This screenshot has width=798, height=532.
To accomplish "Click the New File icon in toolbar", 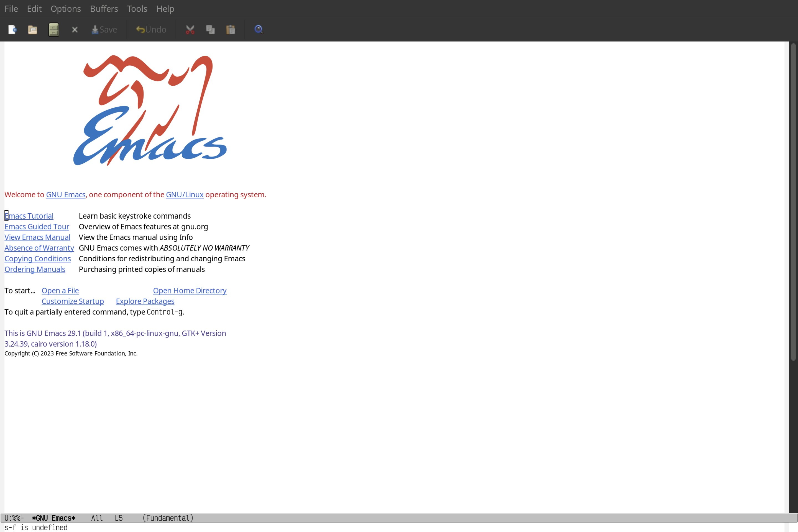I will point(12,29).
